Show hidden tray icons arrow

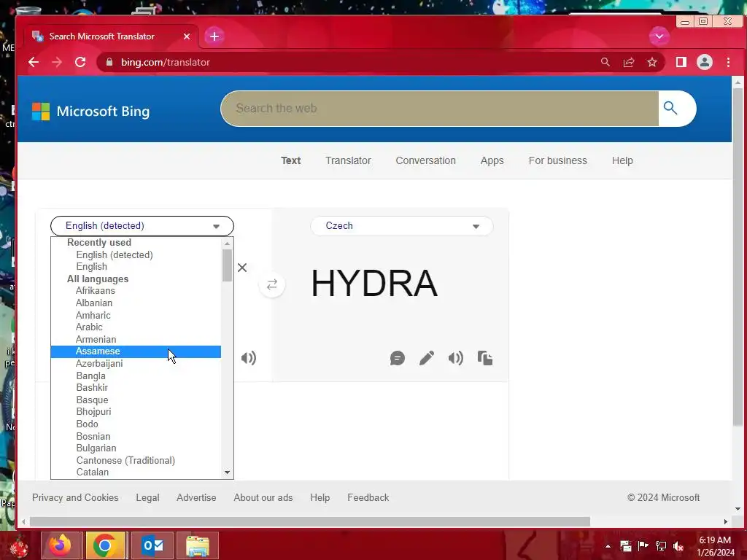tap(608, 546)
